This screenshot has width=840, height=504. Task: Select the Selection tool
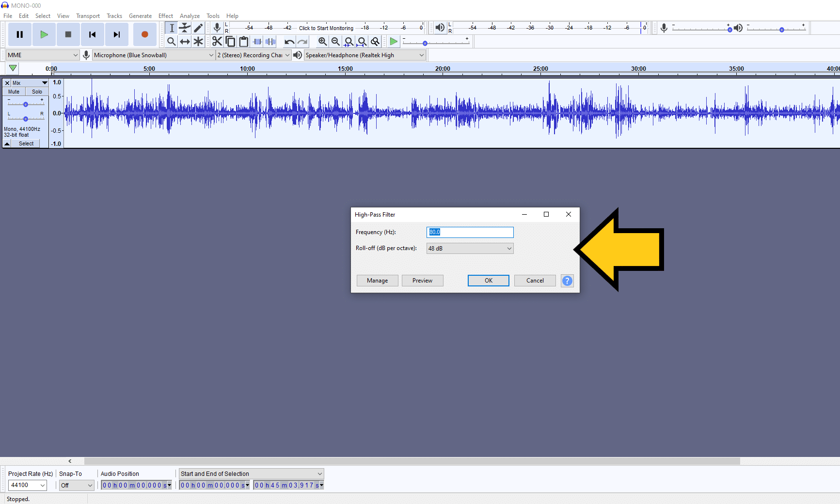click(x=172, y=28)
